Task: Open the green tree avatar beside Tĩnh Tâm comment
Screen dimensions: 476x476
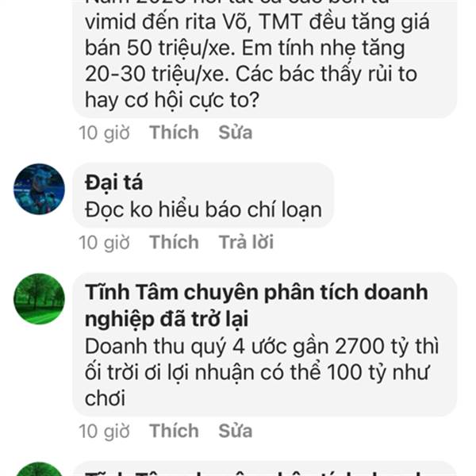Action: 39,299
